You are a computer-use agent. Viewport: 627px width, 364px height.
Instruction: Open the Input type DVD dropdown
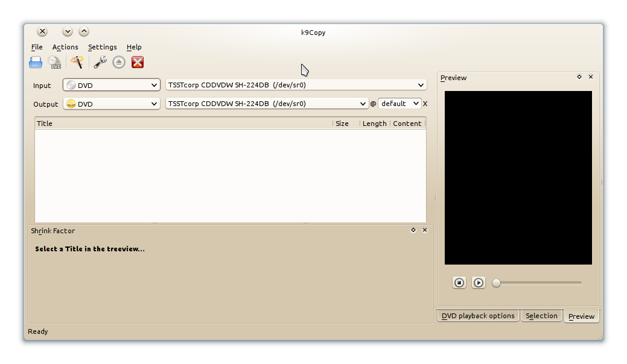click(x=112, y=86)
